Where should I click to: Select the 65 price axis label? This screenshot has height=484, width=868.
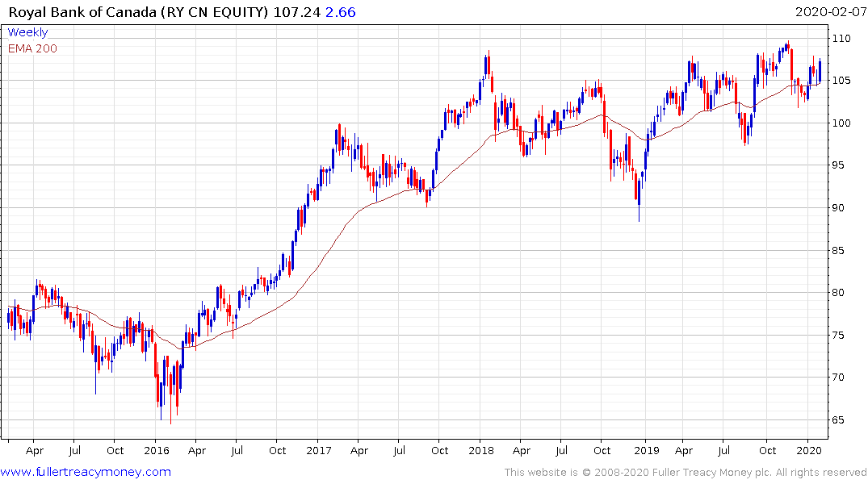coord(839,419)
